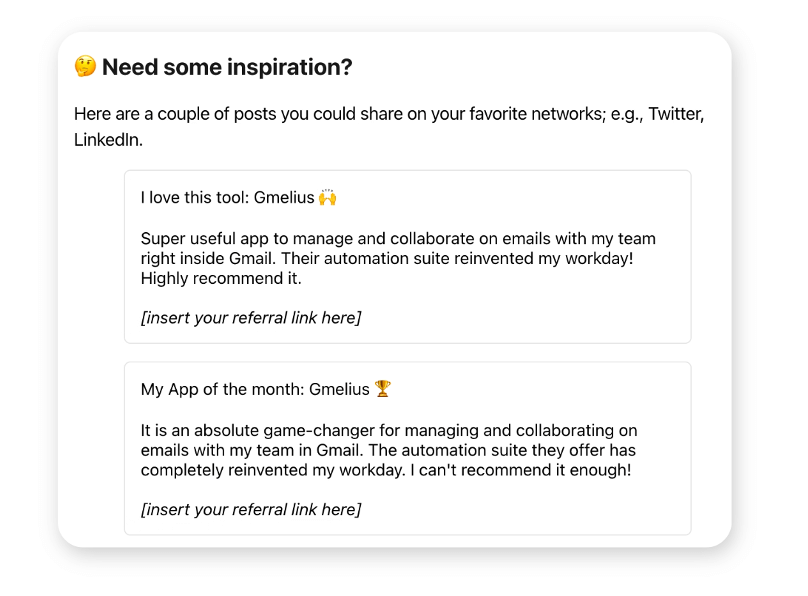Click the 'absolute game-changer' paragraph

389,450
